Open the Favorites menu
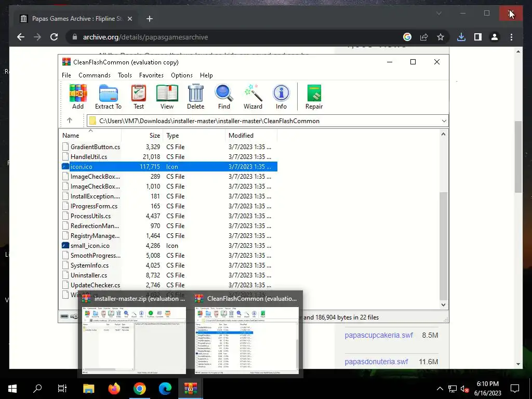 (x=151, y=75)
